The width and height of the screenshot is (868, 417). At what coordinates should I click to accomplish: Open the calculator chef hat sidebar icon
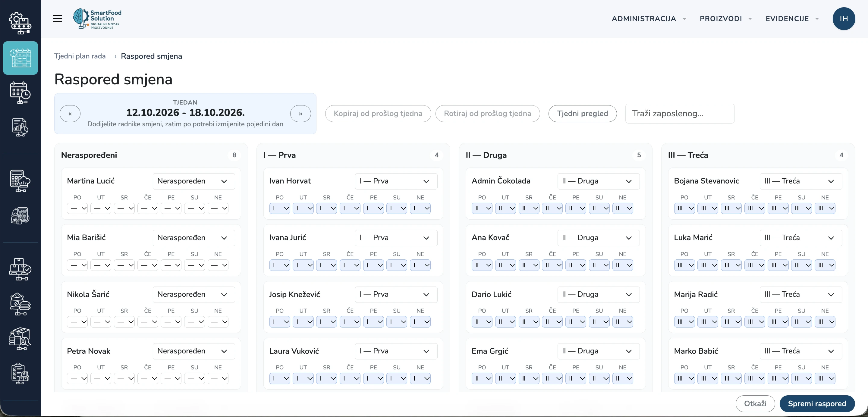coord(20,181)
